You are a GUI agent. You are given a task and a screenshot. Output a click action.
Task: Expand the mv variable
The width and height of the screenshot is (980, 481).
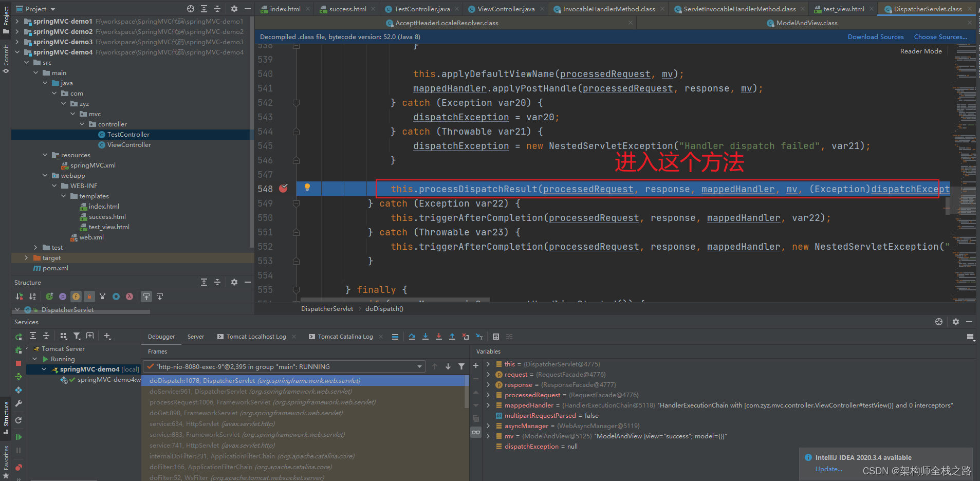pyautogui.click(x=488, y=436)
